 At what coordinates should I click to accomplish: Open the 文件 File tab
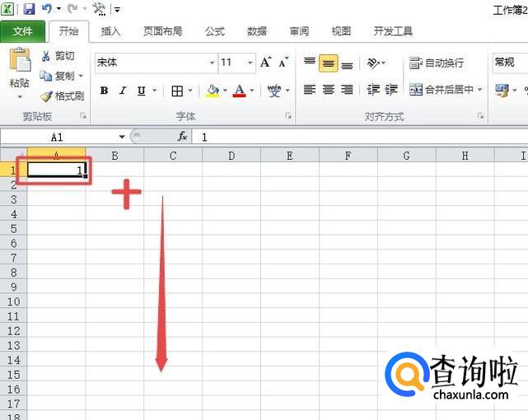click(x=22, y=31)
